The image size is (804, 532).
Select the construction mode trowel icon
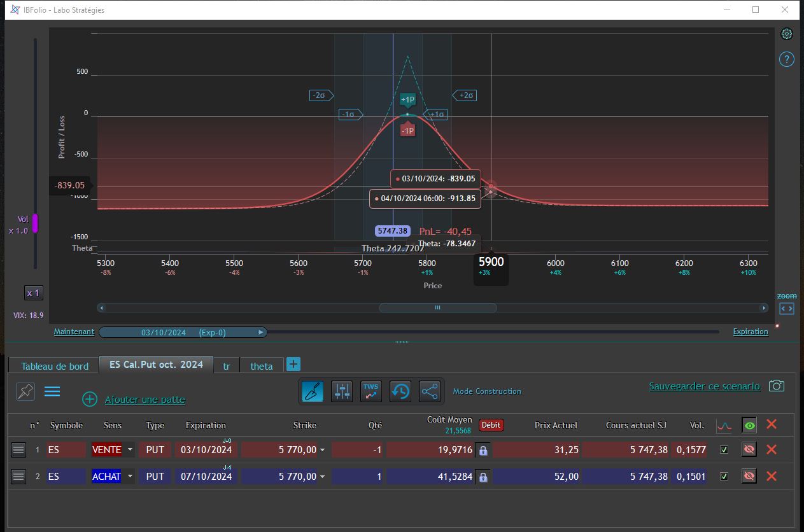312,391
